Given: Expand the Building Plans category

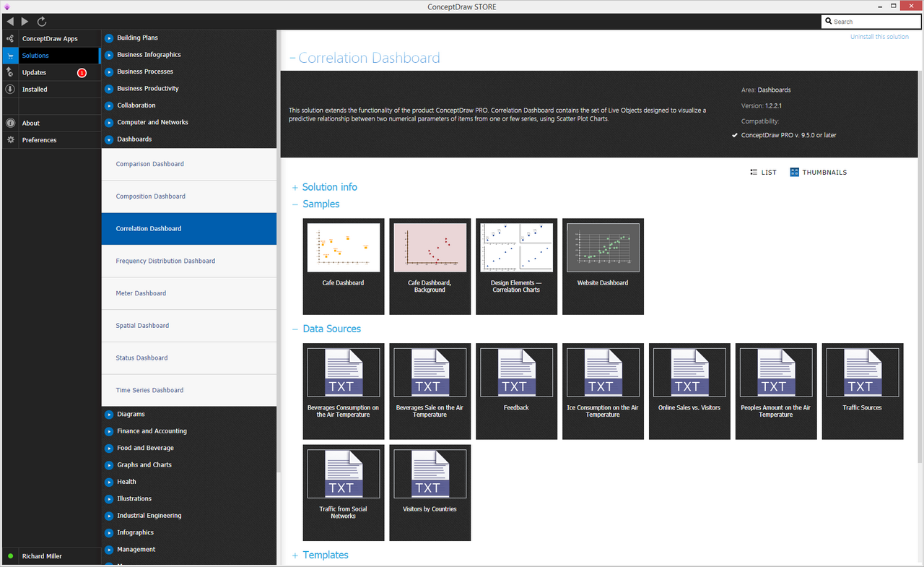Looking at the screenshot, I should (109, 38).
